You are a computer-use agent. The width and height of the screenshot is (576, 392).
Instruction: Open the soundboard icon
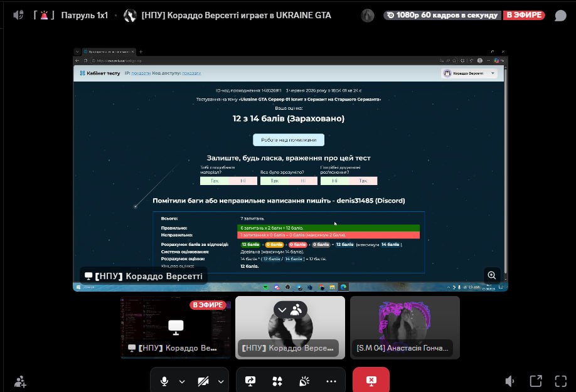tap(304, 381)
